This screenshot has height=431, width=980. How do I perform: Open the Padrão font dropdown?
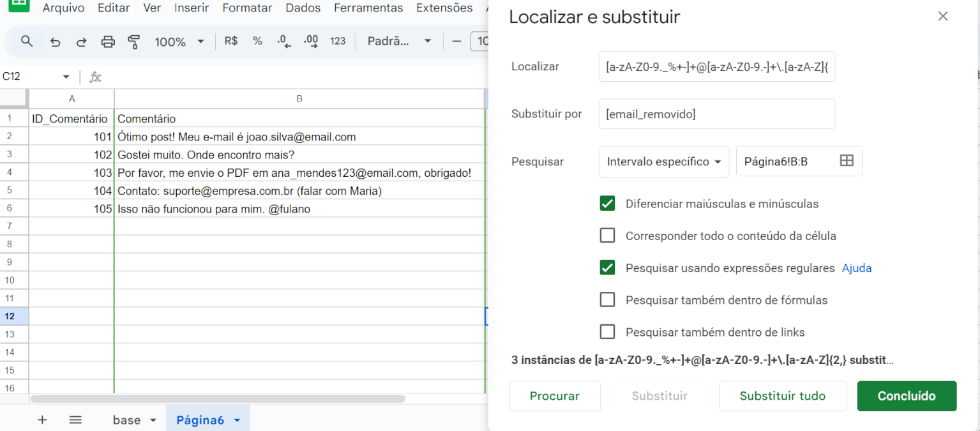point(400,42)
